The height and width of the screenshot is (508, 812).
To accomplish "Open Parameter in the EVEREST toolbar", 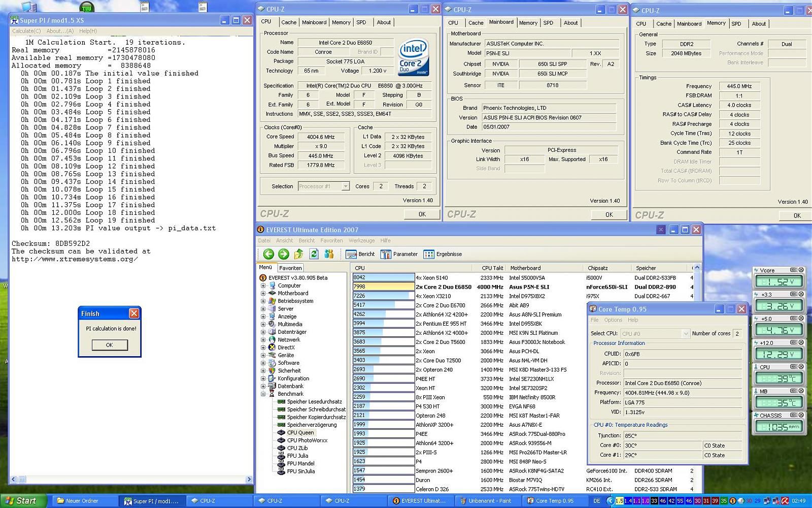I will point(399,254).
